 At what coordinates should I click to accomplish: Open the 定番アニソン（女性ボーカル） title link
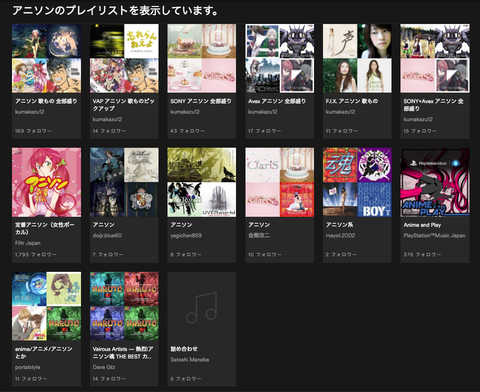pos(45,228)
